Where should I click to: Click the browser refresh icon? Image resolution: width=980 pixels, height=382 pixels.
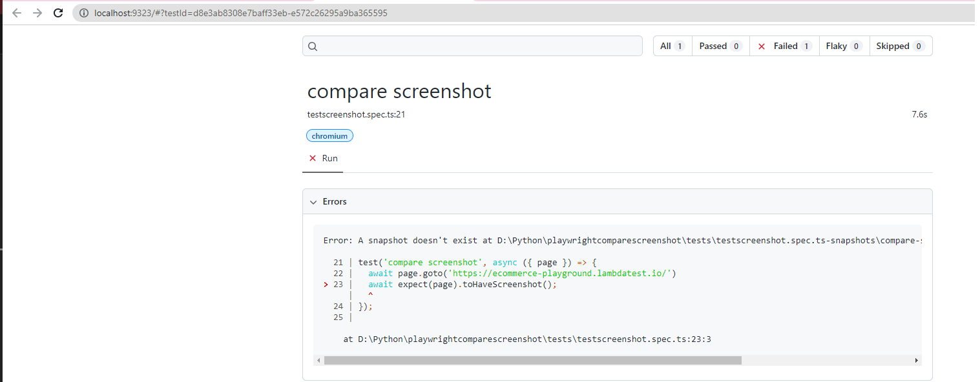(x=58, y=12)
